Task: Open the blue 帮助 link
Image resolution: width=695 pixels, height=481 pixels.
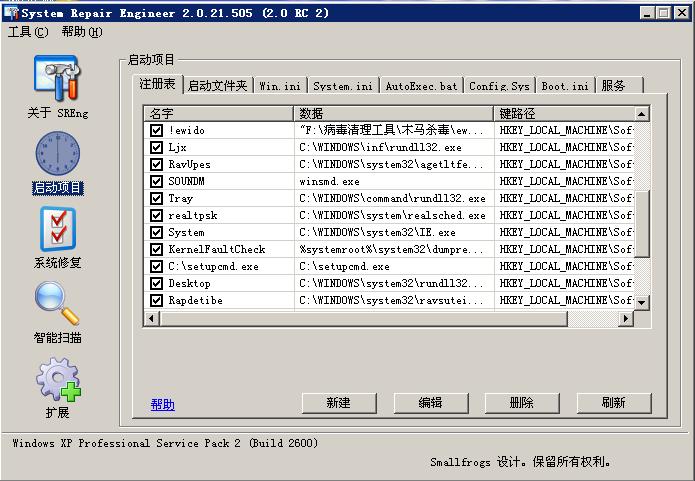Action: 163,404
